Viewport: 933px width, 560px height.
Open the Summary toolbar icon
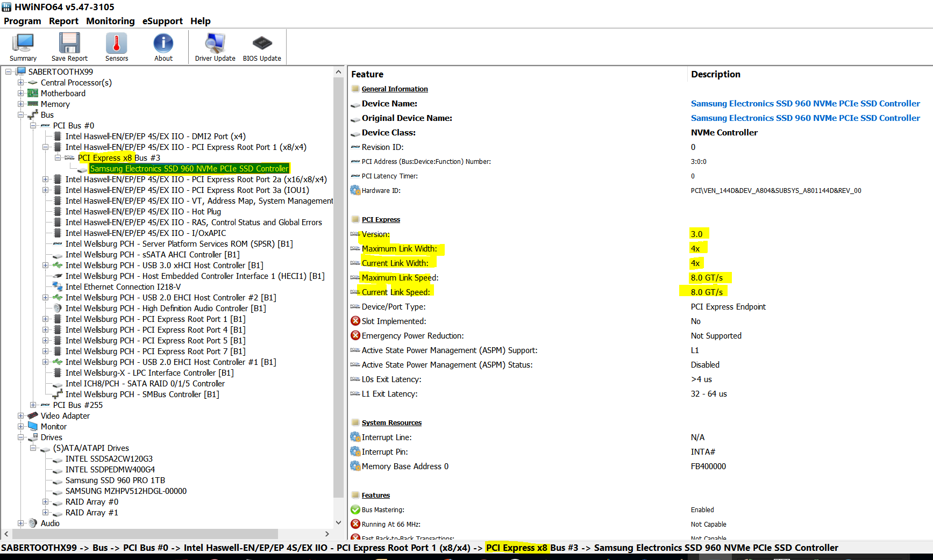23,43
